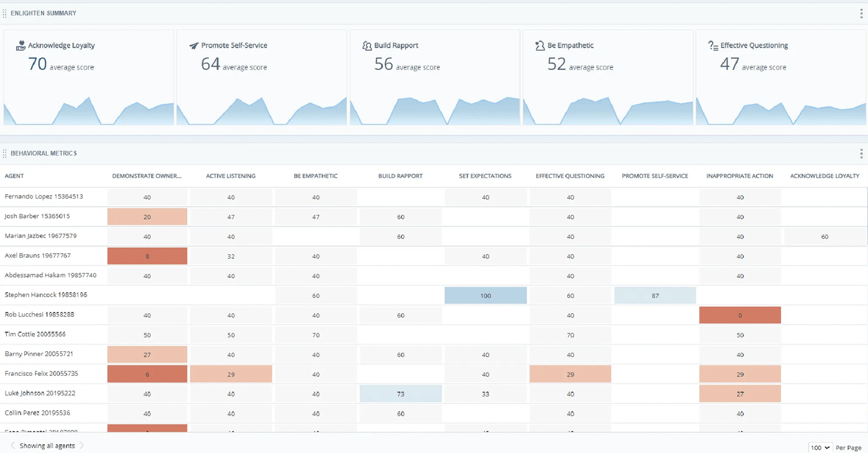The height and width of the screenshot is (453, 868).
Task: Click the Behavioral Metrics drag handle icon
Action: [x=5, y=154]
